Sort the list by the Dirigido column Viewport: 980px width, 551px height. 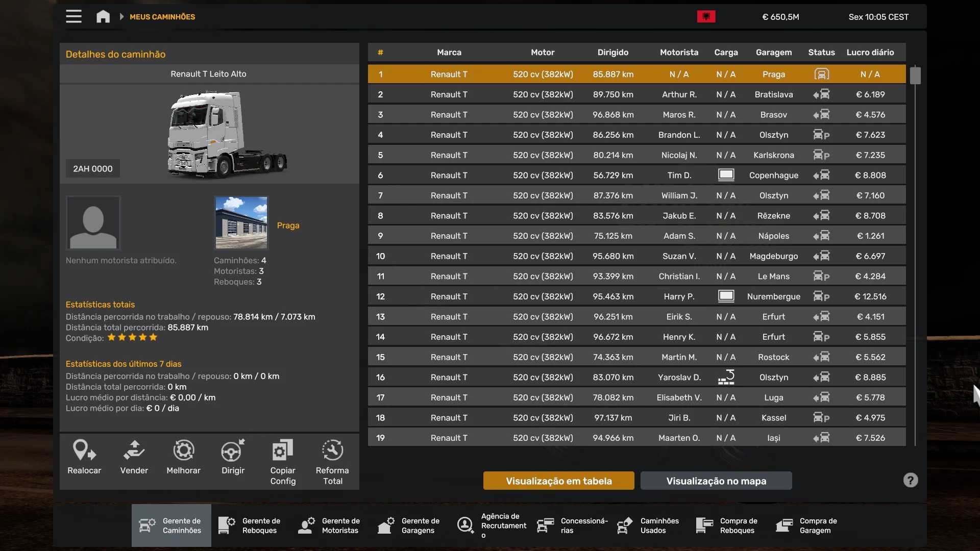[612, 53]
